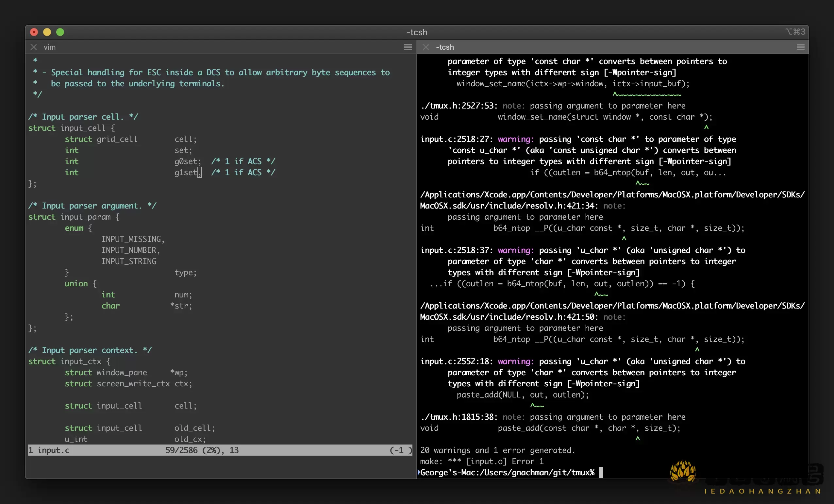The image size is (834, 504).
Task: Click 'struct screen_write_ctx ctx;' line
Action: 128,383
